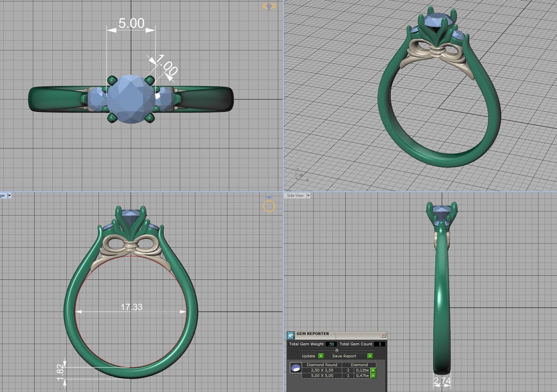The height and width of the screenshot is (392, 557).
Task: Select the Total Gem Weight value field
Action: 331,344
